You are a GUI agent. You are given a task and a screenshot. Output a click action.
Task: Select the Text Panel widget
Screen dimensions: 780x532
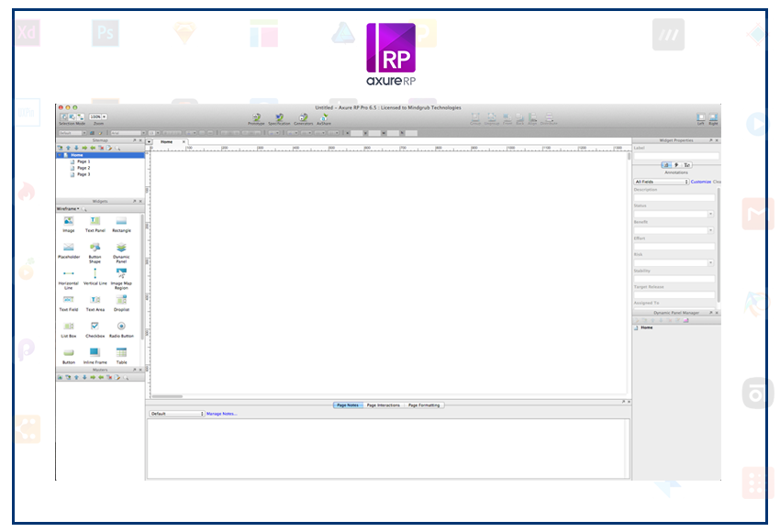click(95, 224)
